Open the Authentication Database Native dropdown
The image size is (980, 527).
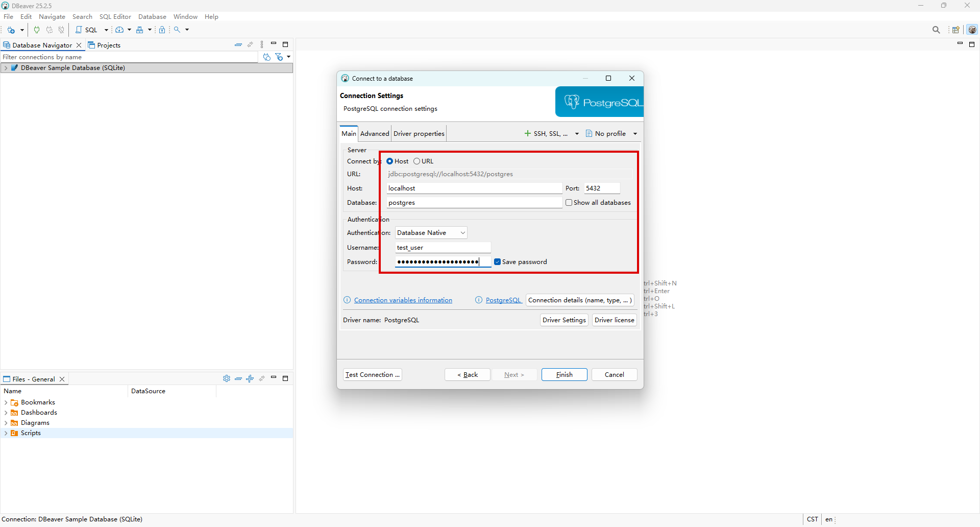[431, 232]
